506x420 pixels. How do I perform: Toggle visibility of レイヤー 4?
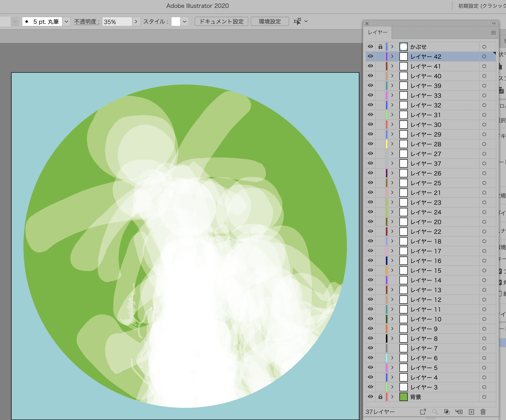[x=371, y=377]
